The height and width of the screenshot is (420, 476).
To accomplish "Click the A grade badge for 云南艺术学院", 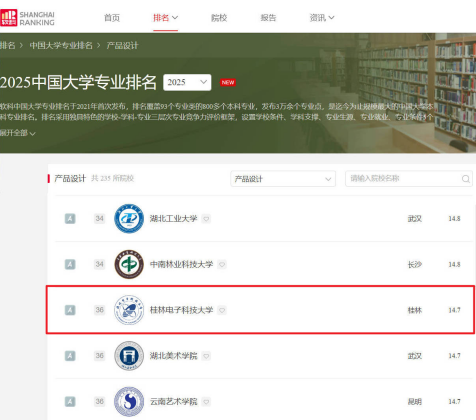I will 70,401.
